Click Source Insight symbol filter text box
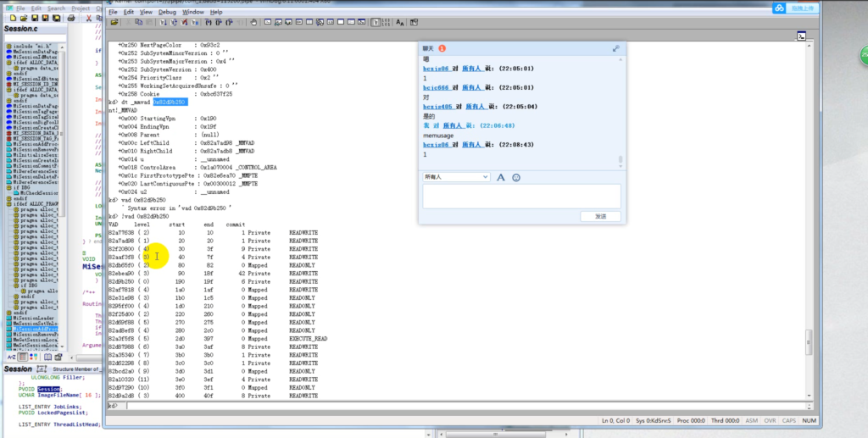This screenshot has width=868, height=438. (35, 38)
